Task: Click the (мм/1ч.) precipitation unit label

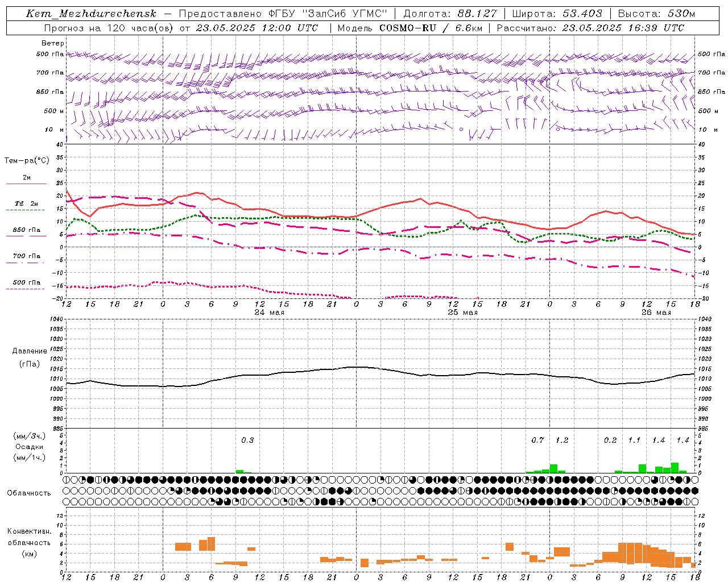Action: pos(30,457)
